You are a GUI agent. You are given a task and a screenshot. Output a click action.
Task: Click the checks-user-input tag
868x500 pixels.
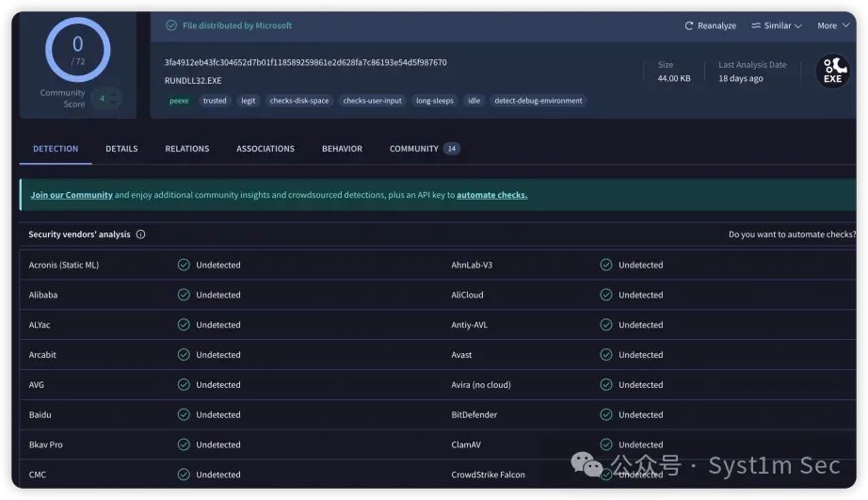373,101
